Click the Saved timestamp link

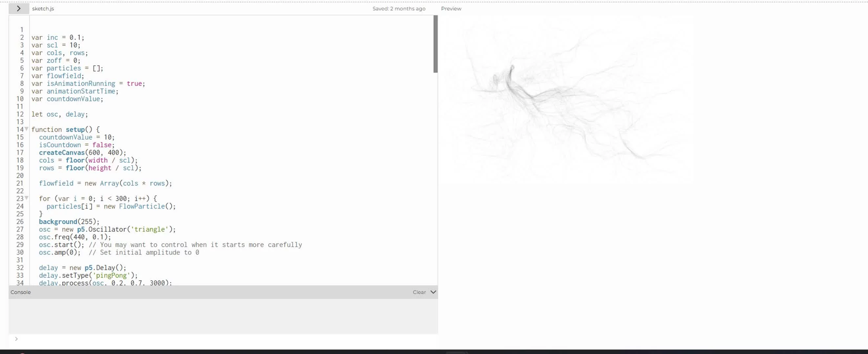tap(399, 8)
